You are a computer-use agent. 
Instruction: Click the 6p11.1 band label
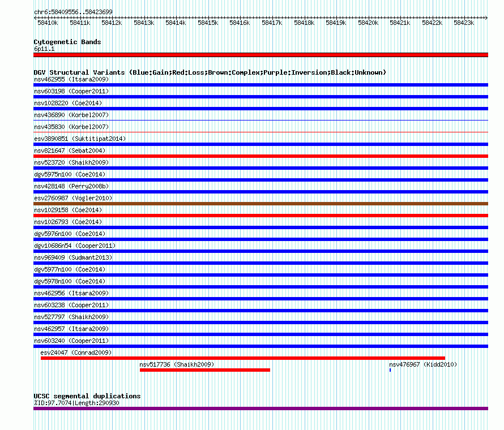click(x=44, y=49)
